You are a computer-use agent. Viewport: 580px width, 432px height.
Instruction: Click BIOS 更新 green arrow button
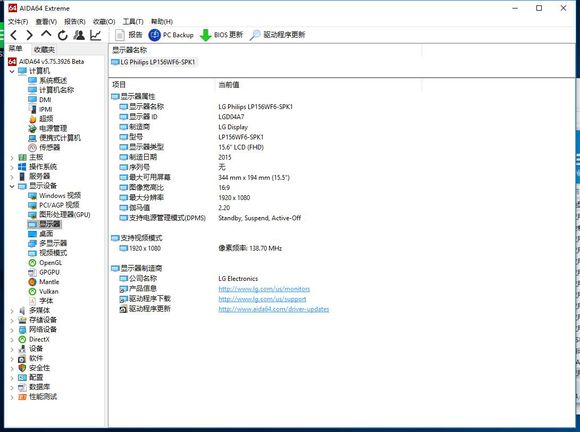221,35
